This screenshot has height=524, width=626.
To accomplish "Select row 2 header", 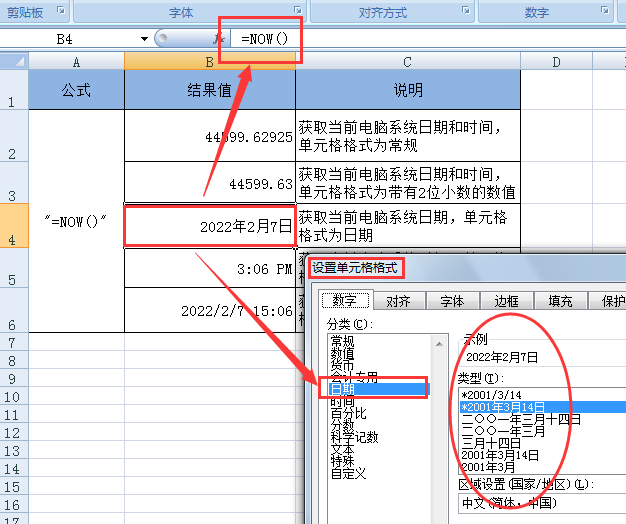I will coord(14,136).
